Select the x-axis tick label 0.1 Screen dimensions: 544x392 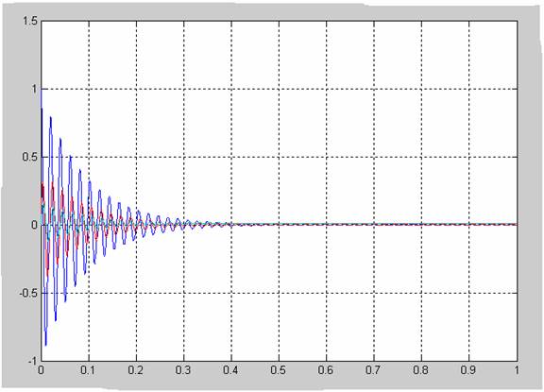click(x=88, y=370)
